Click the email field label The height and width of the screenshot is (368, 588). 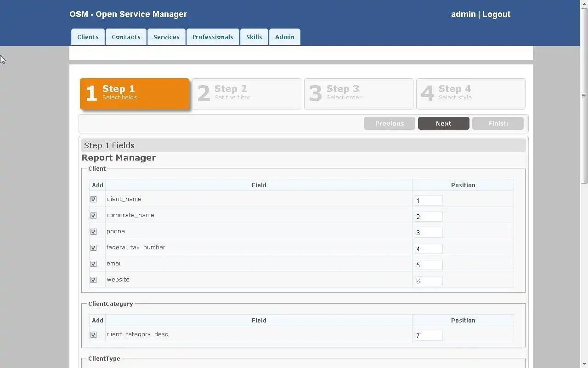coord(114,264)
